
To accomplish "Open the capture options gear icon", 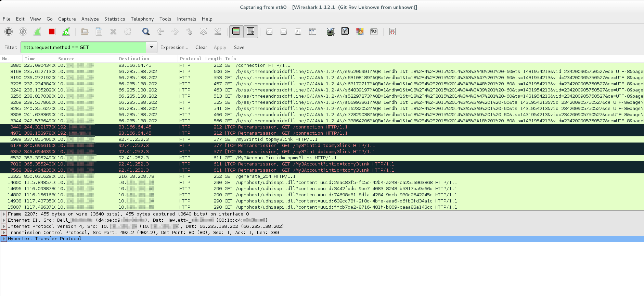I will click(23, 32).
